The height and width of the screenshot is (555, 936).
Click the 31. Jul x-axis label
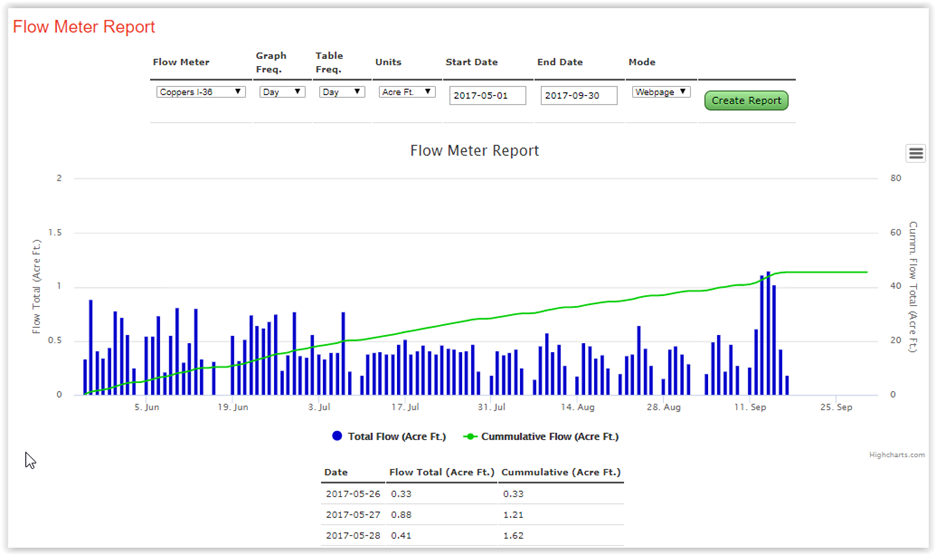coord(491,407)
